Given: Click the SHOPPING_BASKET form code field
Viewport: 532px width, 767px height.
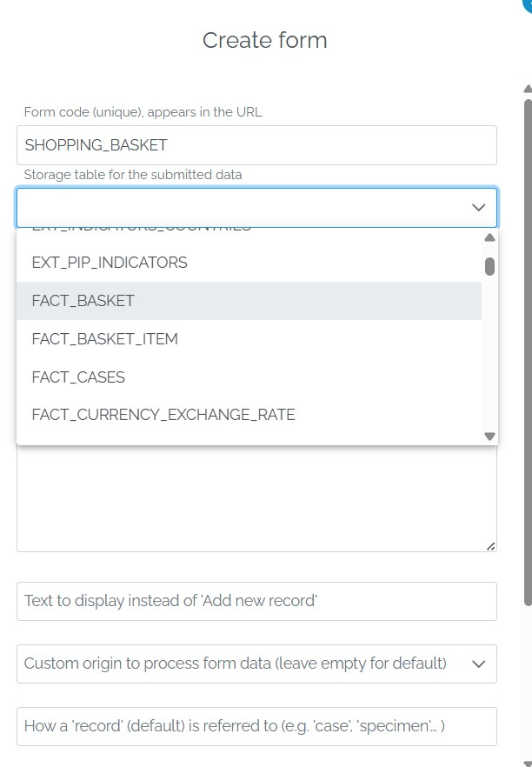Looking at the screenshot, I should pos(256,145).
